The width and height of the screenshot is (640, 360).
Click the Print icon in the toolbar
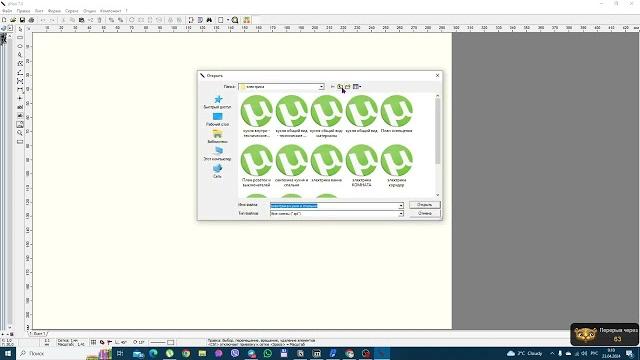(31, 20)
